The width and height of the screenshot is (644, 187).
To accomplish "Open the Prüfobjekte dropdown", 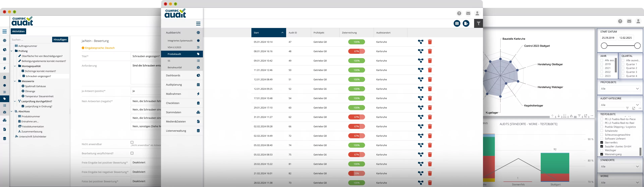I will (x=620, y=89).
